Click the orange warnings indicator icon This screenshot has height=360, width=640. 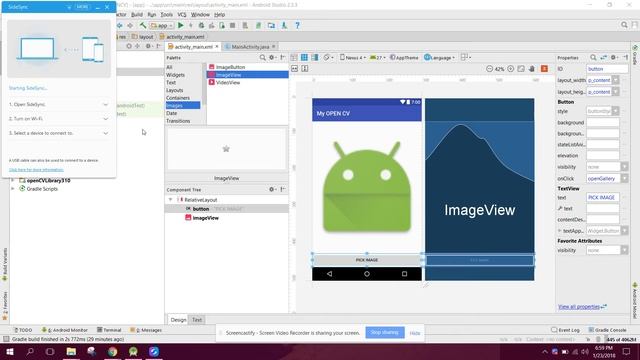click(544, 69)
